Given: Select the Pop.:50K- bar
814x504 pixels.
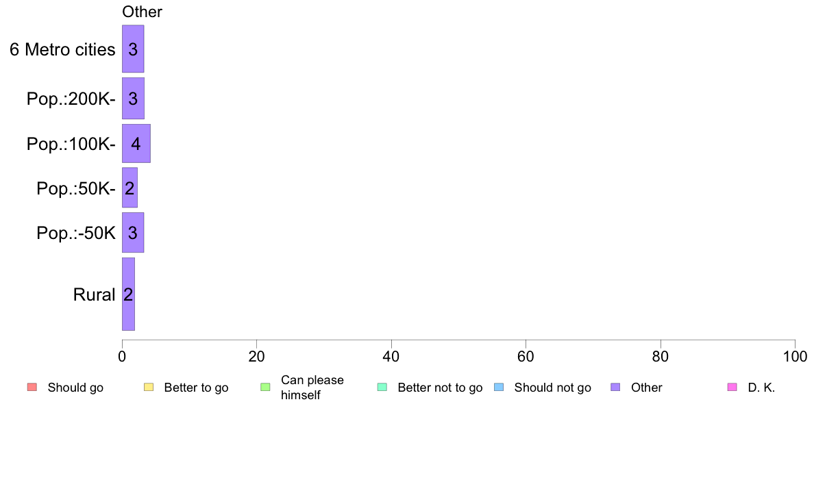Looking at the screenshot, I should [129, 188].
